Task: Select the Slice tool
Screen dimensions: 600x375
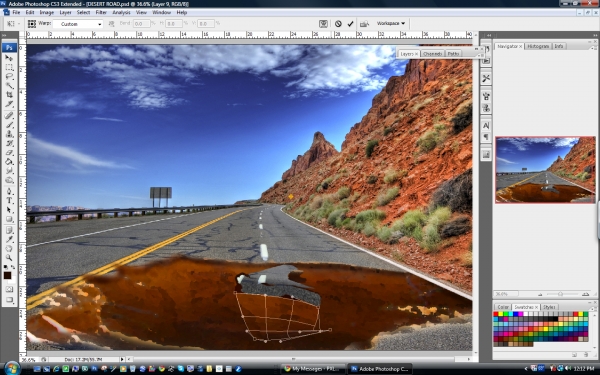Action: click(9, 104)
